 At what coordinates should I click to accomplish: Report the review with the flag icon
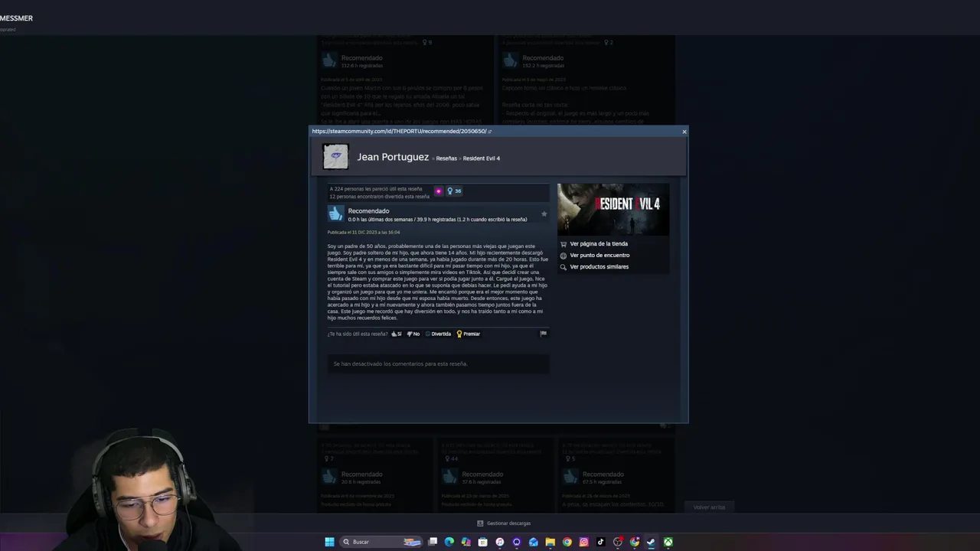(544, 334)
